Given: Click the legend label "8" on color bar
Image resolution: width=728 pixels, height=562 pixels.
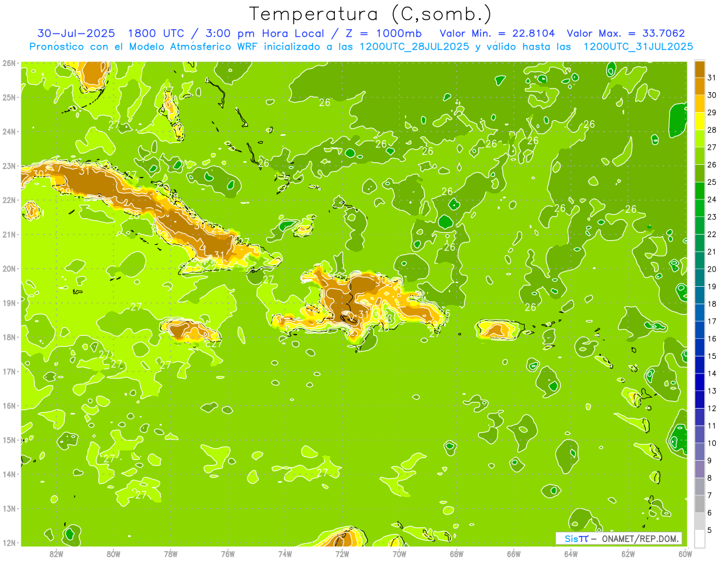Looking at the screenshot, I should pos(710,478).
